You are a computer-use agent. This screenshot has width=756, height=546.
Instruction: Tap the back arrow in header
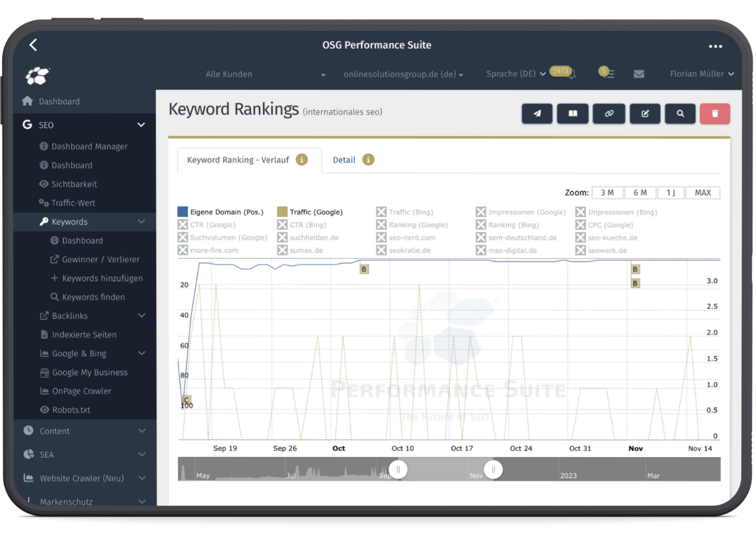coord(33,45)
